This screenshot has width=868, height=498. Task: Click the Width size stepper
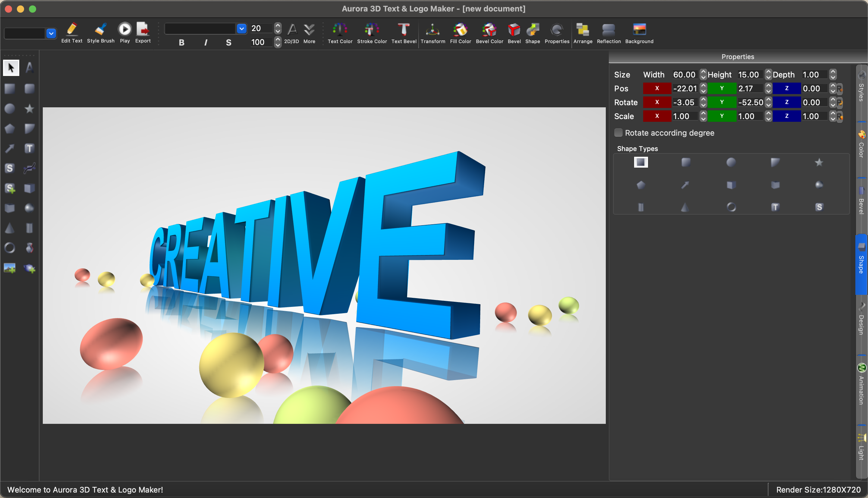703,74
